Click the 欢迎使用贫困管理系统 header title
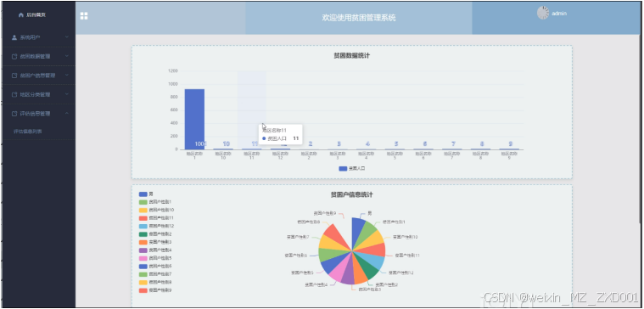This screenshot has width=644, height=309. click(x=359, y=18)
